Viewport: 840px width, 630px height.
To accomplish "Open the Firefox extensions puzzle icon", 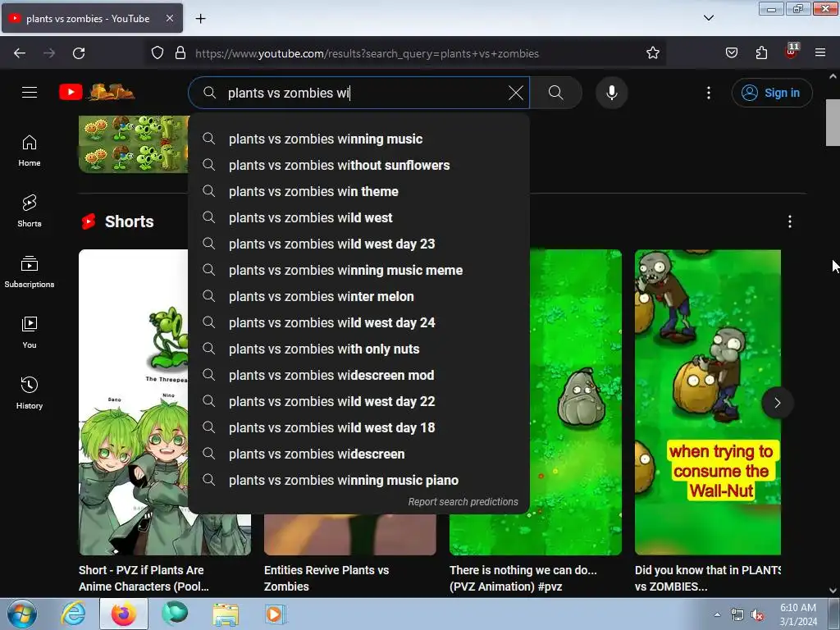I will coord(761,53).
